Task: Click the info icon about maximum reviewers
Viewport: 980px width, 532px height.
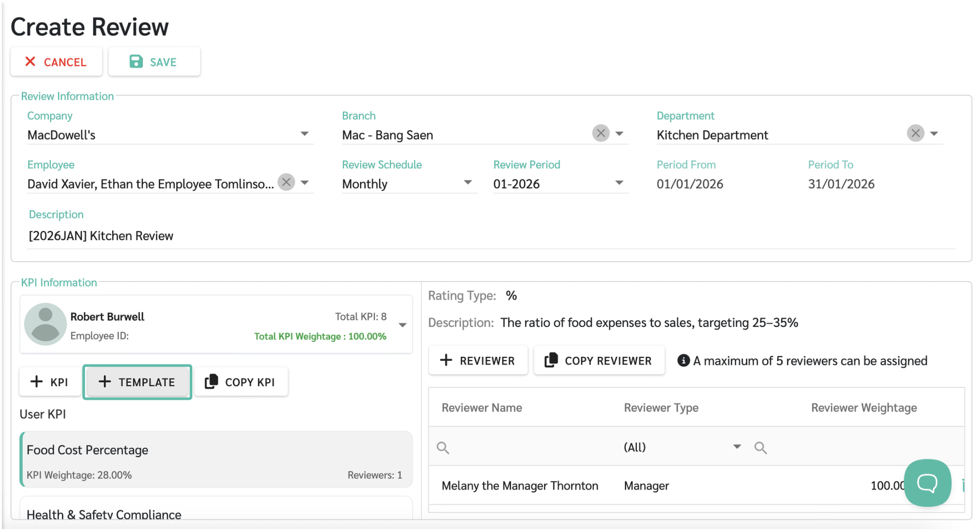Action: click(683, 361)
